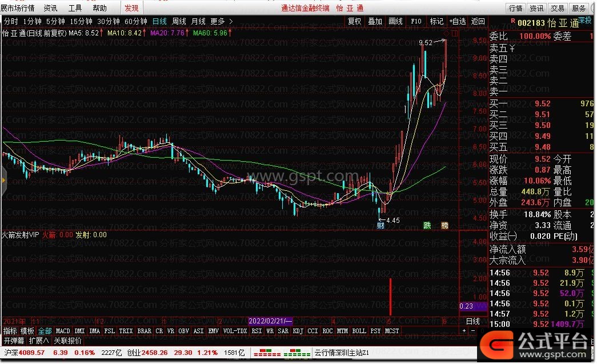Click the 资讯 button at top right
The image size is (597, 364).
[x=536, y=8]
